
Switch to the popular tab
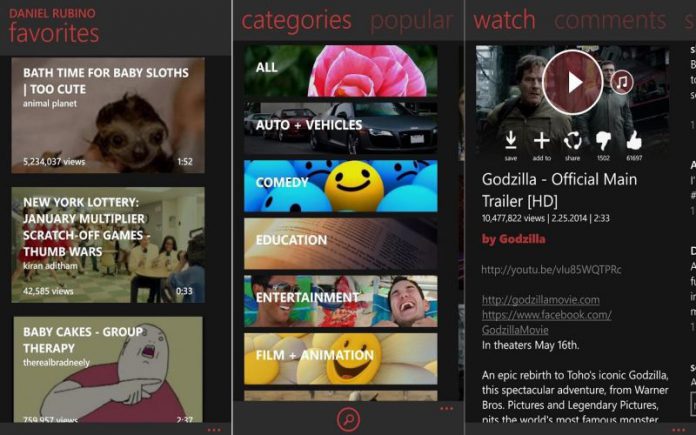(x=411, y=21)
